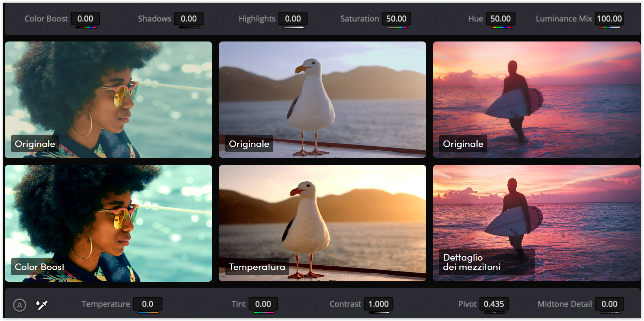Screen dimensions: 644x321
Task: Click the Temperature value field
Action: (148, 304)
